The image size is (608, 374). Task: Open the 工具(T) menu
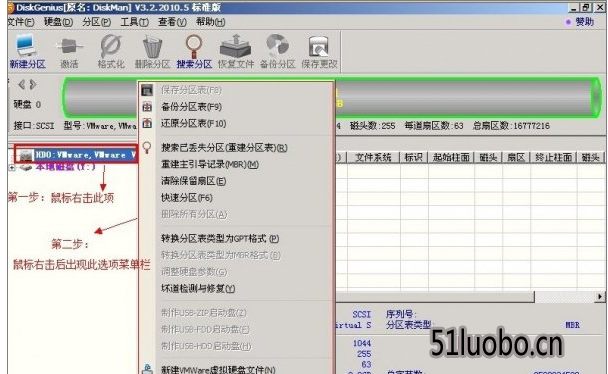tap(134, 22)
